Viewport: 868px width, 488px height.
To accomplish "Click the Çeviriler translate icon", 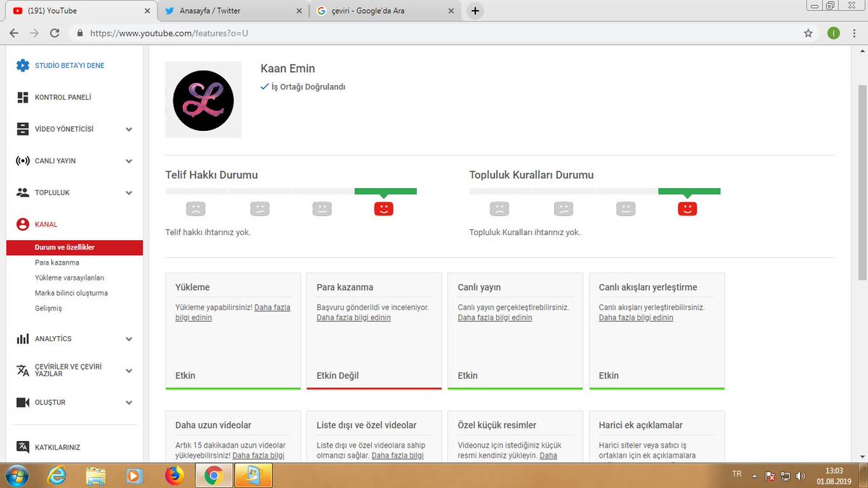I will click(x=22, y=370).
